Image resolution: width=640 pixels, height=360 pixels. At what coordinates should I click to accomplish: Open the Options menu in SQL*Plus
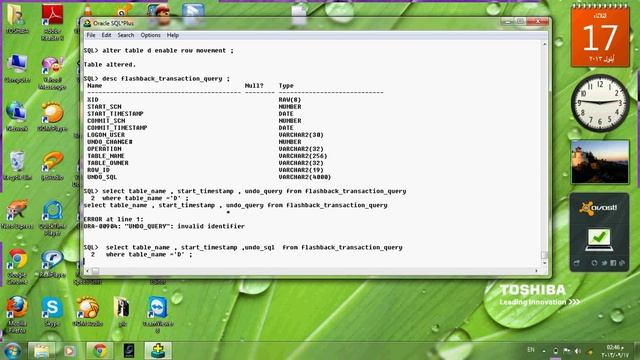[150, 36]
